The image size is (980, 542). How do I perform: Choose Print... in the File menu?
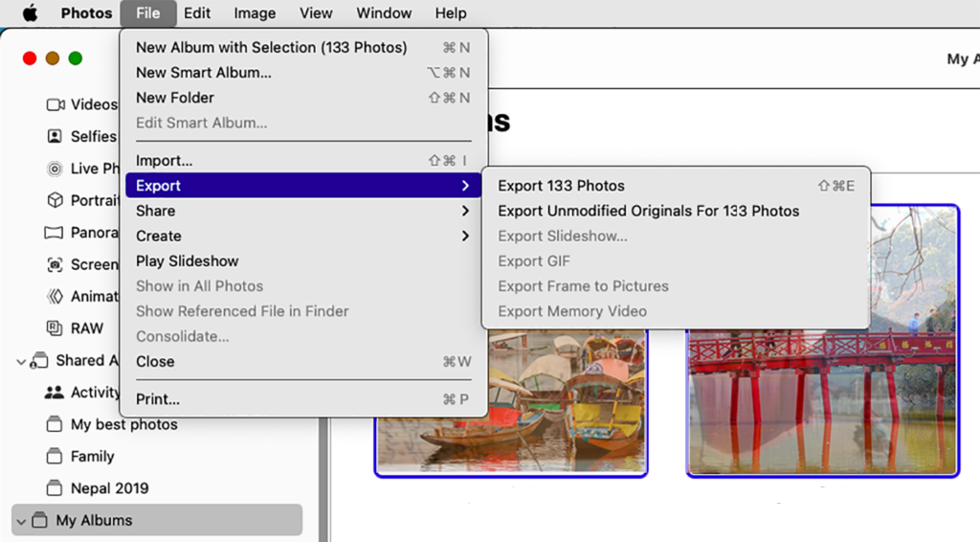click(303, 399)
